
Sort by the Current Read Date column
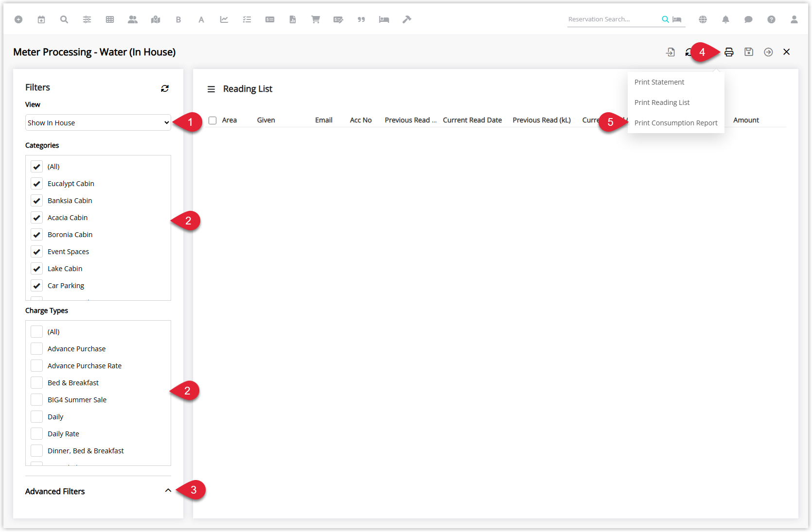click(x=472, y=120)
